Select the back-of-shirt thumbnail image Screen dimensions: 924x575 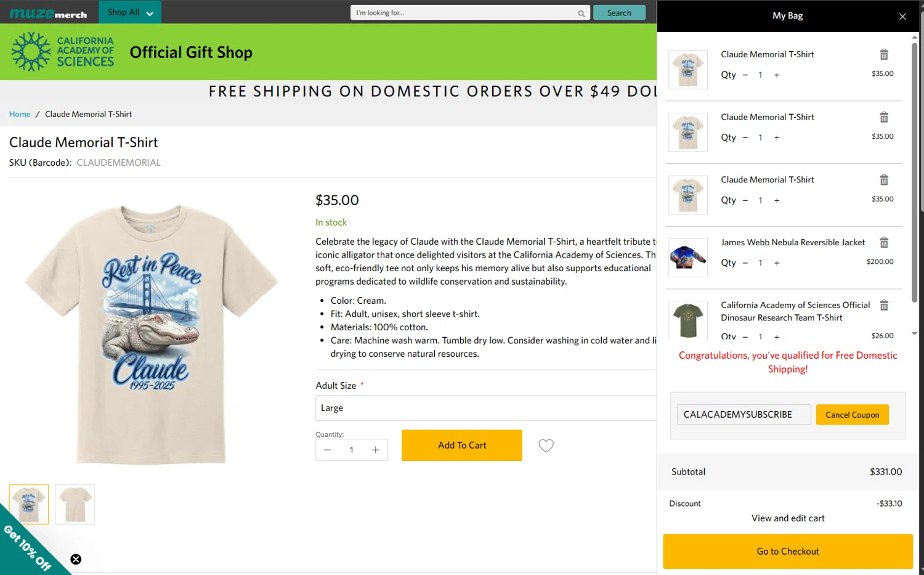75,504
